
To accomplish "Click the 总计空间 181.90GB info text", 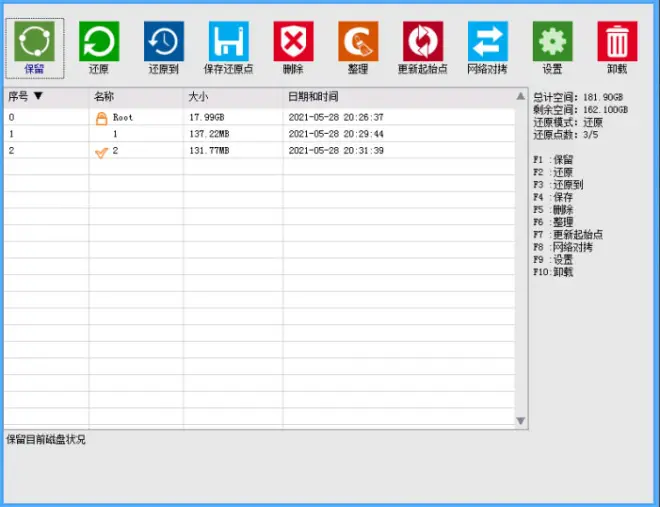I will point(578,97).
